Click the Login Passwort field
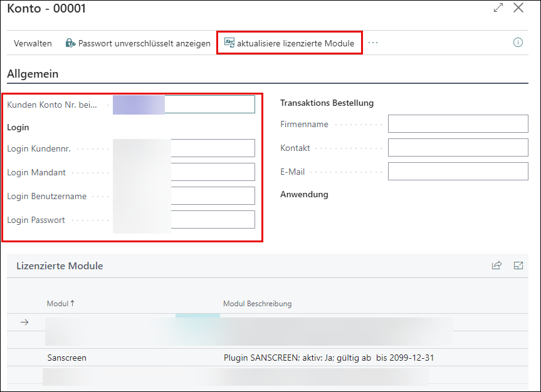 tap(212, 220)
